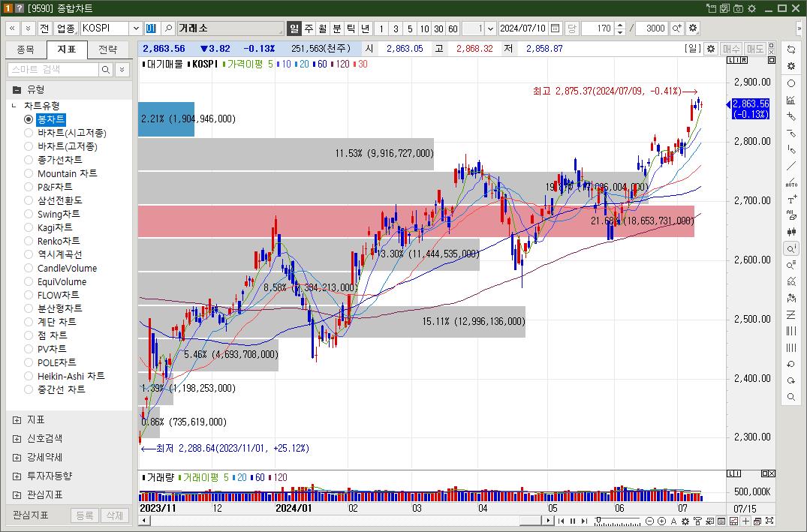Image resolution: width=807 pixels, height=532 pixels.
Task: Click the bottom magnifier in right toolbar
Action: (x=791, y=397)
